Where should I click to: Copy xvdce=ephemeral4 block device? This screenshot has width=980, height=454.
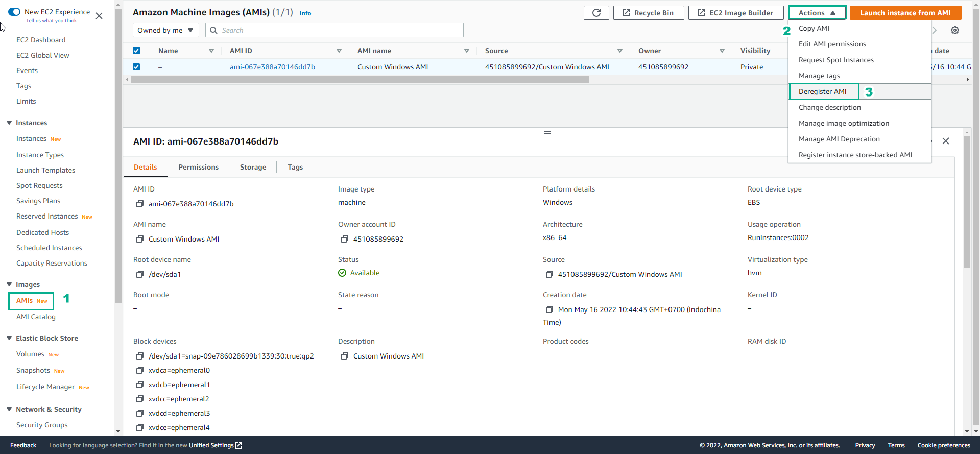139,427
